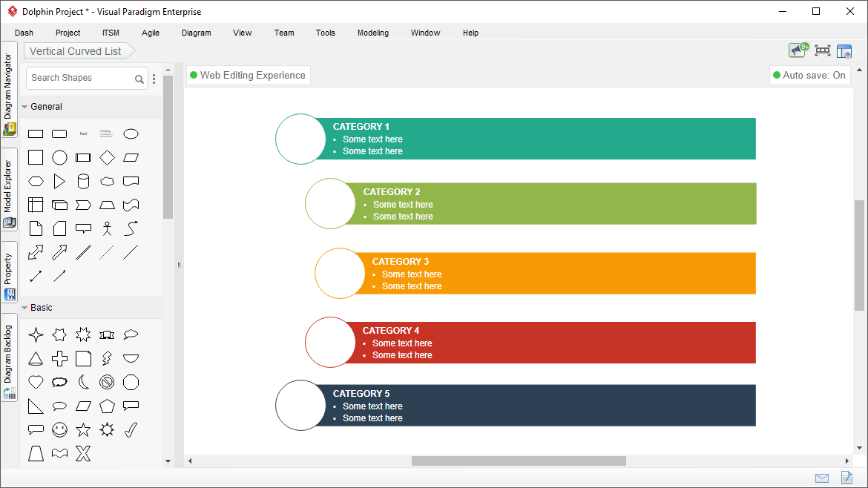Select the heart shape in Basic

coord(36,383)
